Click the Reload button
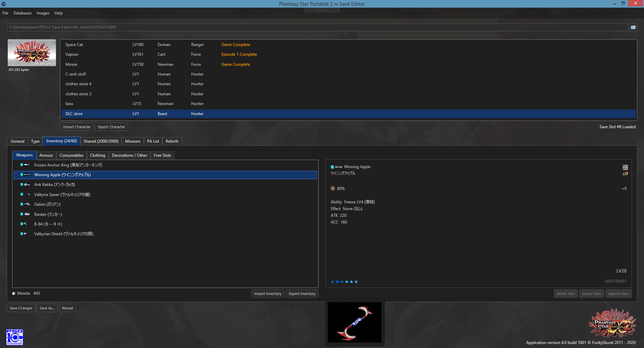644x348 pixels. point(67,308)
